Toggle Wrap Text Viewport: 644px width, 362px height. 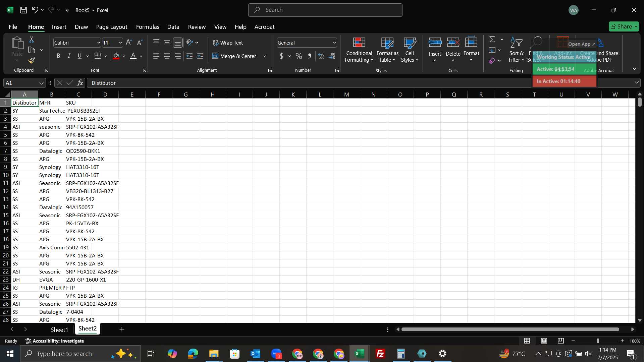click(x=228, y=43)
